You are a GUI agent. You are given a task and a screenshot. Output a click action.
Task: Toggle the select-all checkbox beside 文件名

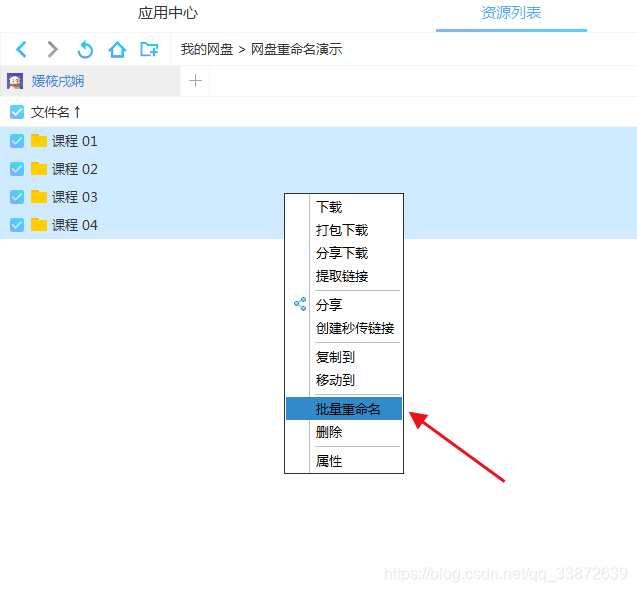pos(17,112)
